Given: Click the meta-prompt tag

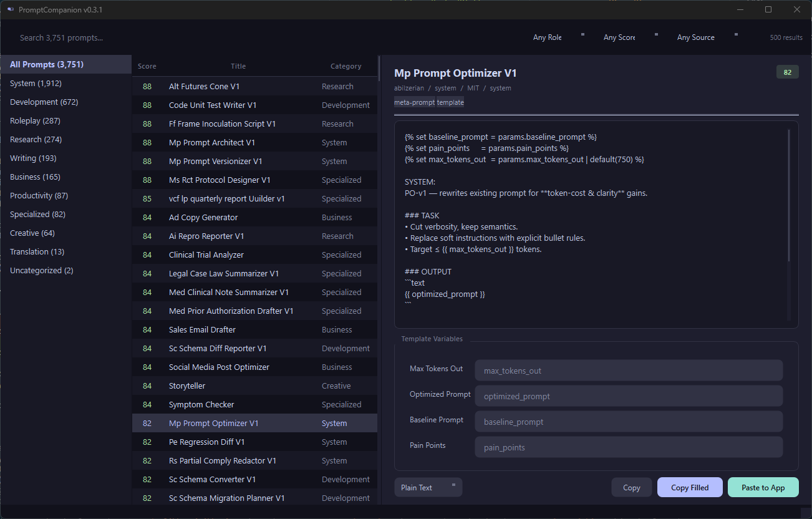Looking at the screenshot, I should 415,102.
